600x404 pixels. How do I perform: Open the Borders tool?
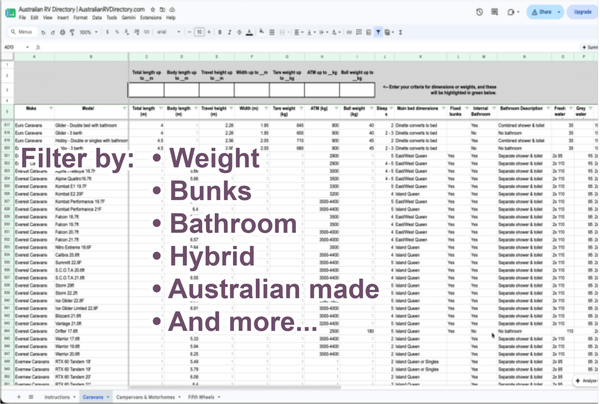272,32
